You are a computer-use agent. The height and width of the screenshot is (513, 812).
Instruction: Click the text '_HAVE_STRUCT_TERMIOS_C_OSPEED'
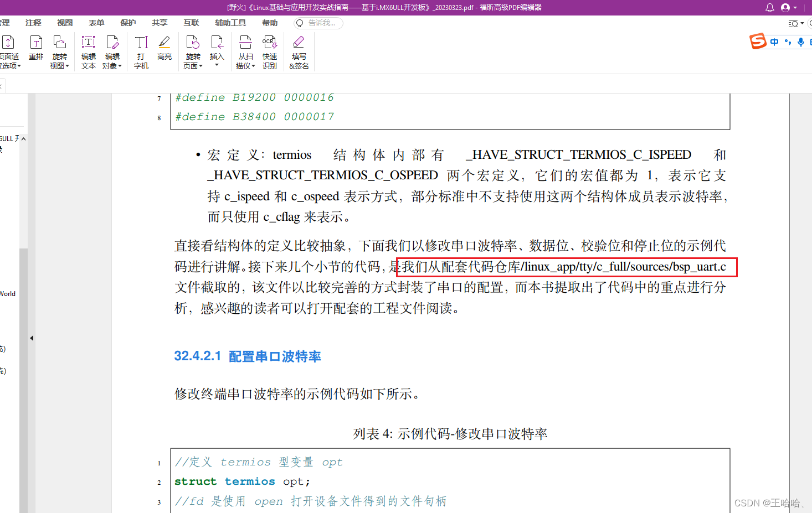click(322, 175)
